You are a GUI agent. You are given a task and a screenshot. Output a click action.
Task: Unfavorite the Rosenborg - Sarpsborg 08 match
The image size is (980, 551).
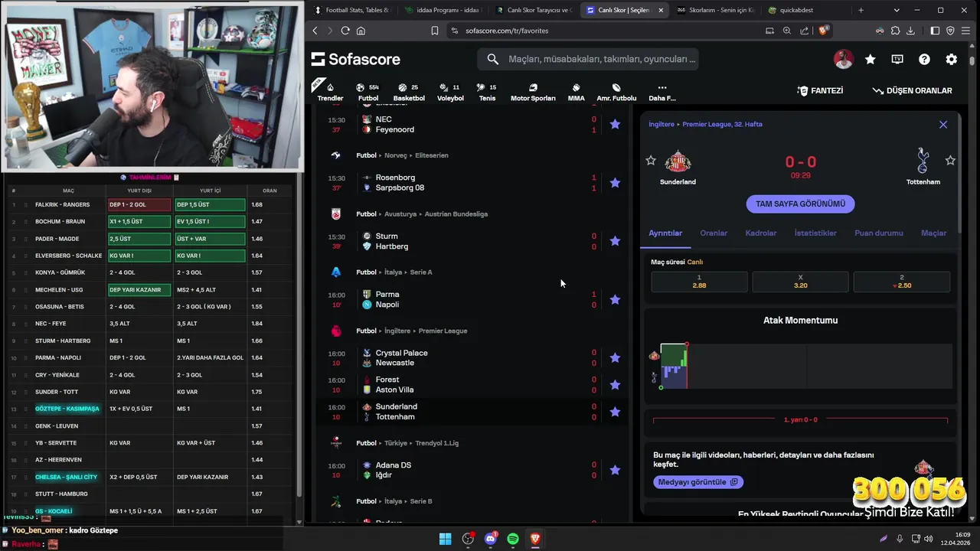coord(615,183)
